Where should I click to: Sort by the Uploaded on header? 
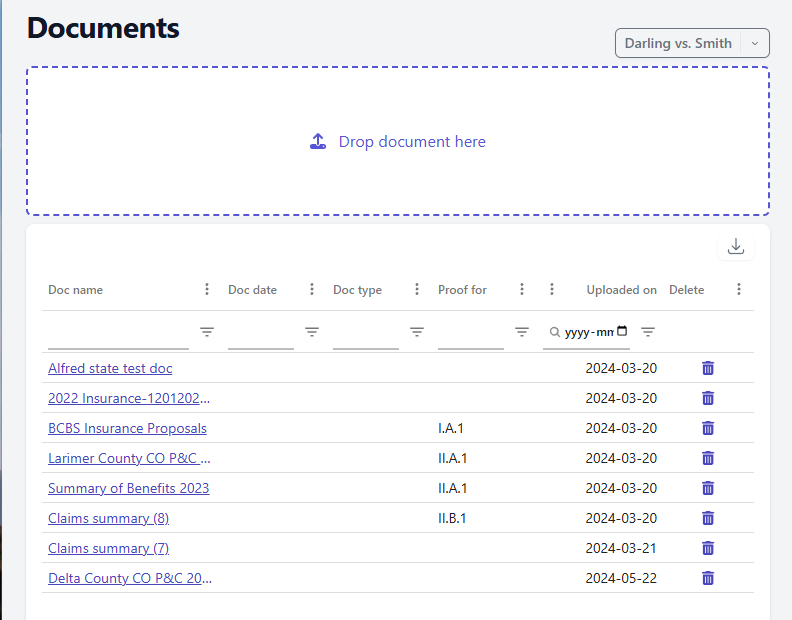[621, 290]
